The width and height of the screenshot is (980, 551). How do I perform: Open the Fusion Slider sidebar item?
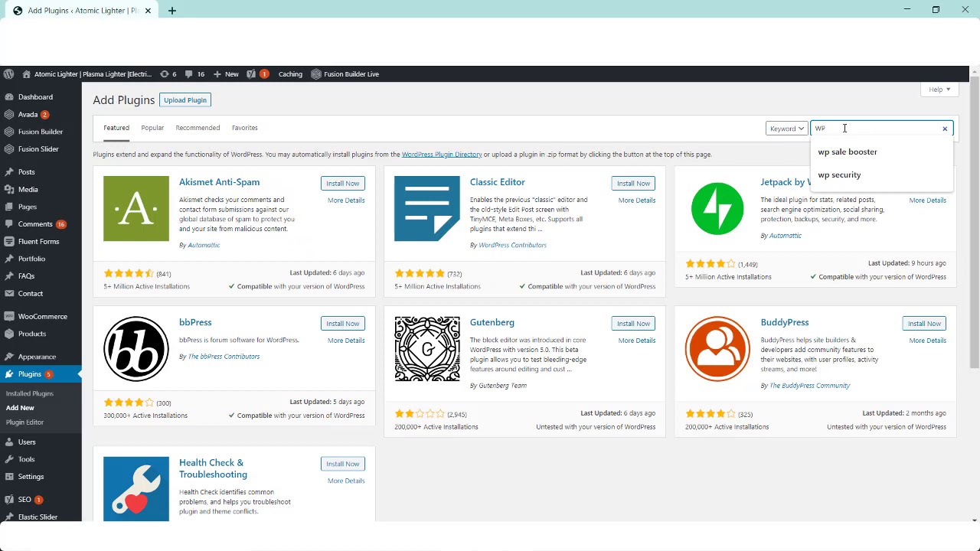(38, 149)
